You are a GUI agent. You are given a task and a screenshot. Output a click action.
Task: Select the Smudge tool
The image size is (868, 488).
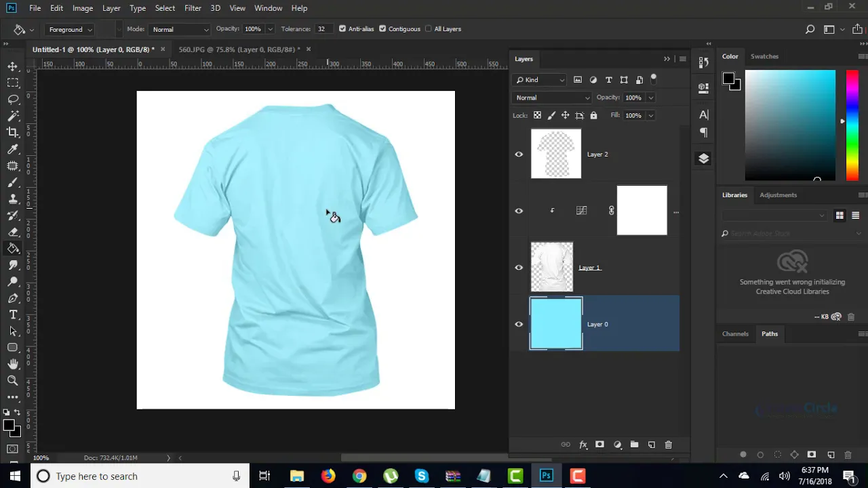pyautogui.click(x=12, y=265)
